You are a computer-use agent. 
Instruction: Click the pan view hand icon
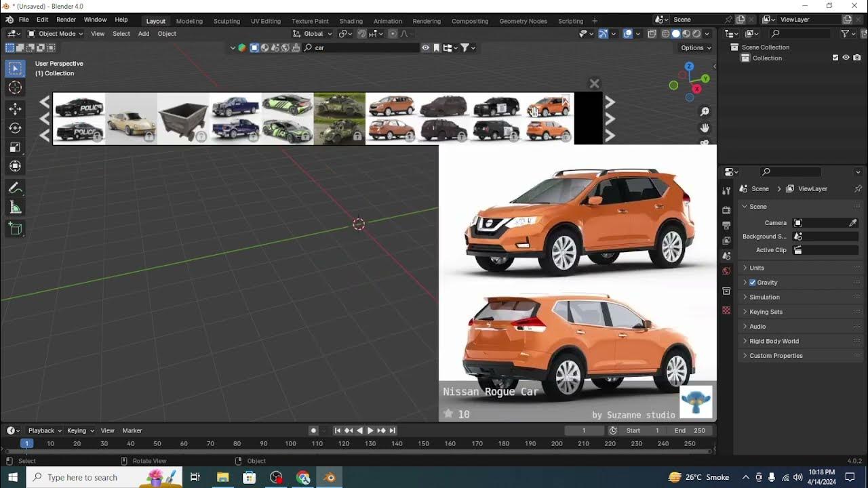(705, 128)
